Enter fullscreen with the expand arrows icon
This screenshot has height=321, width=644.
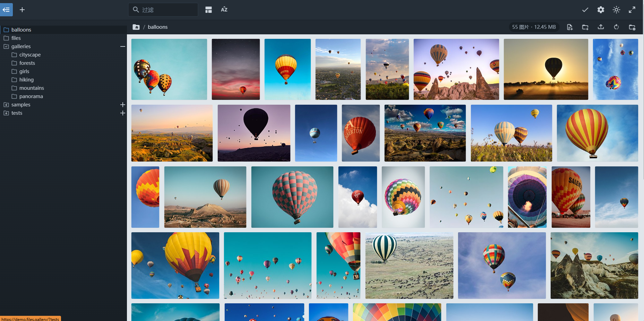[x=632, y=10]
